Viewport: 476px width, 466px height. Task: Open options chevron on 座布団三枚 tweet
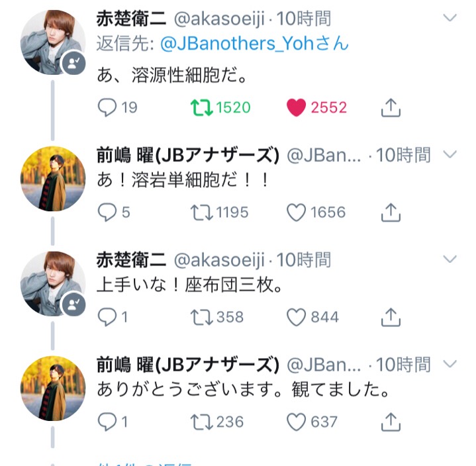[450, 259]
